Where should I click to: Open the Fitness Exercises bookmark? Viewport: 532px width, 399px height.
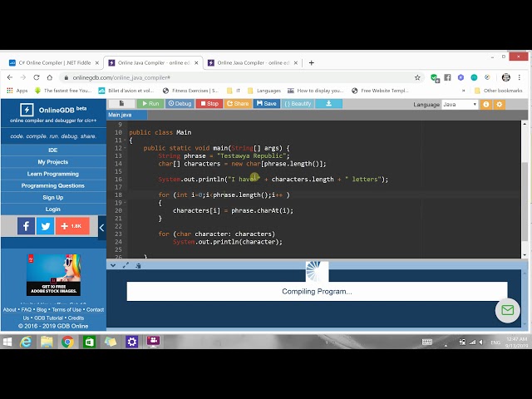190,91
